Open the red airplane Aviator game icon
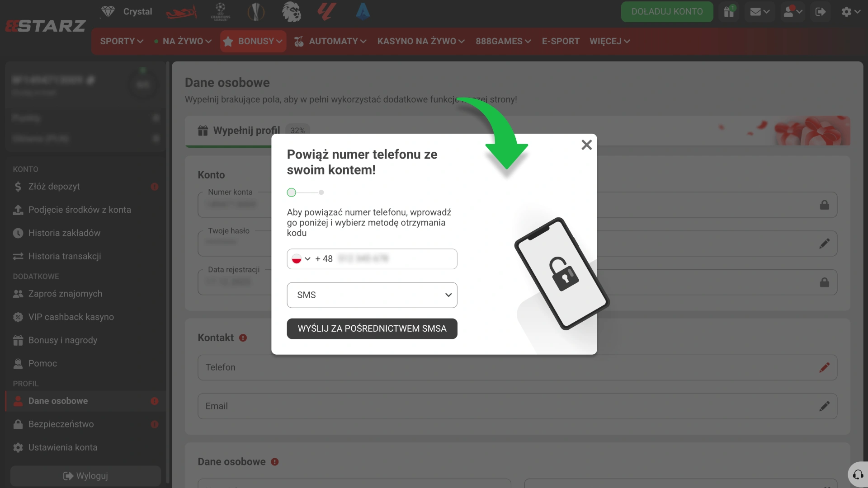Viewport: 868px width, 488px height. click(181, 12)
